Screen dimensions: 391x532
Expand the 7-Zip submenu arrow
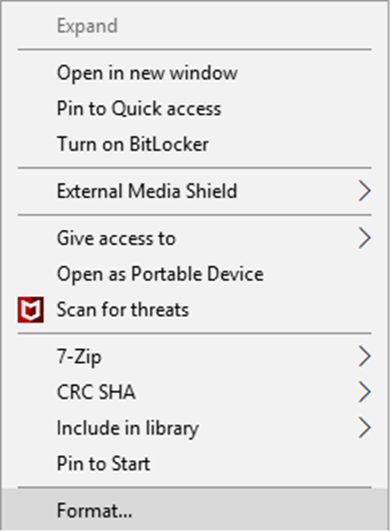tap(364, 356)
